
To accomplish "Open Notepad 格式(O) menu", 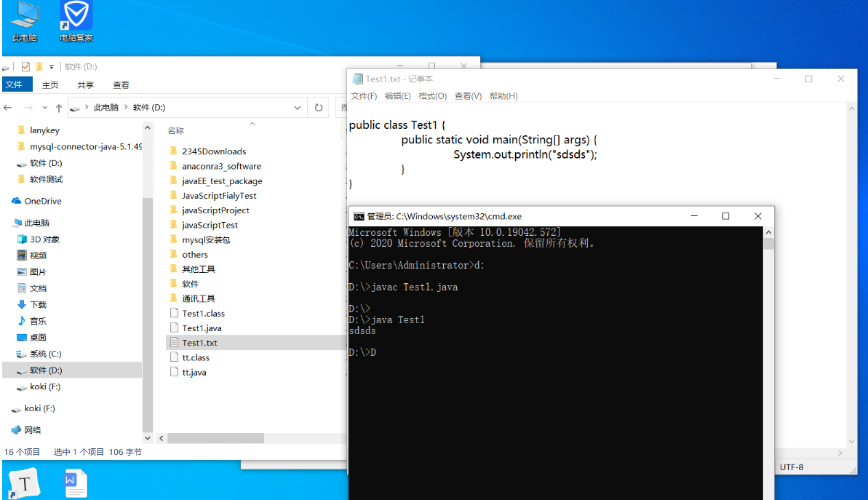I will click(432, 96).
